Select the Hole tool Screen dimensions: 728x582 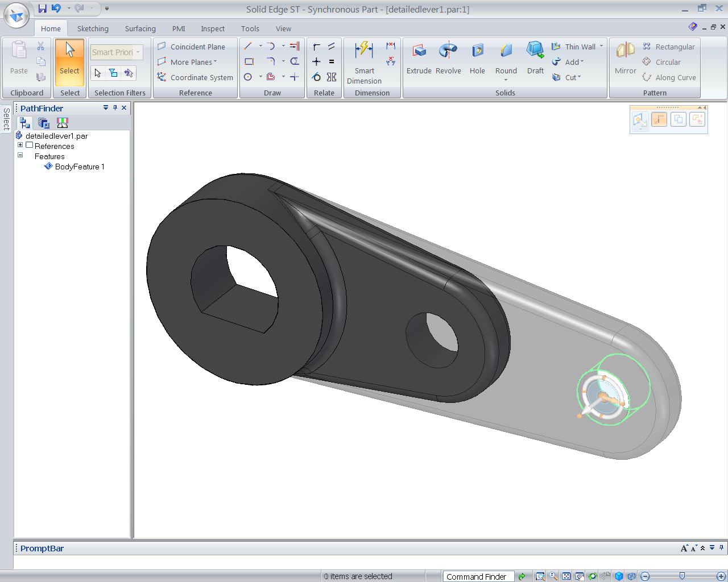[x=477, y=58]
